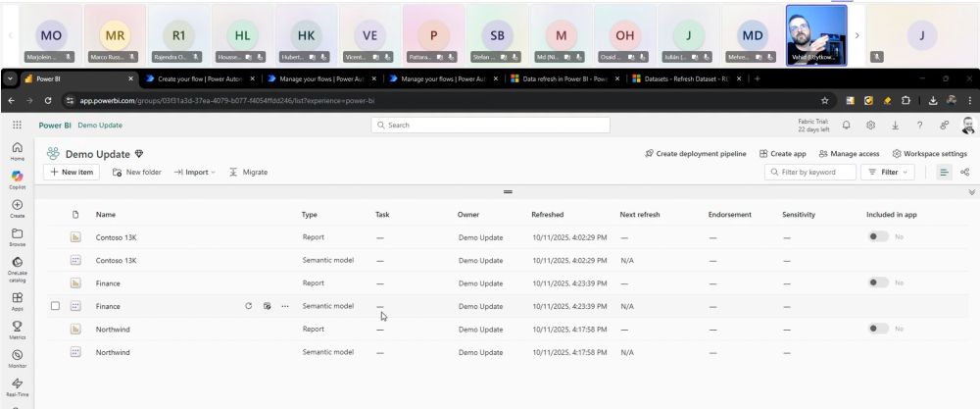Click the presenter's video thumbnail

point(816,35)
